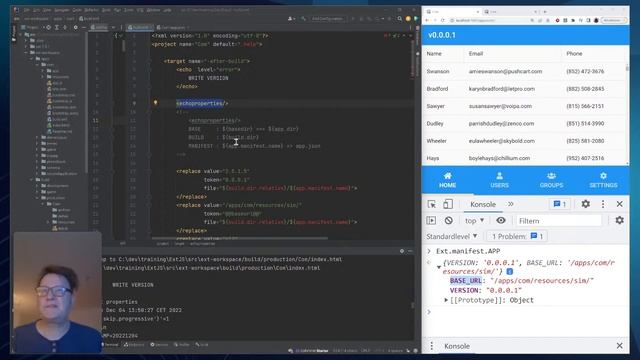The width and height of the screenshot is (640, 360).
Task: Click the WRITE VERSION line in terminal output
Action: tap(133, 285)
